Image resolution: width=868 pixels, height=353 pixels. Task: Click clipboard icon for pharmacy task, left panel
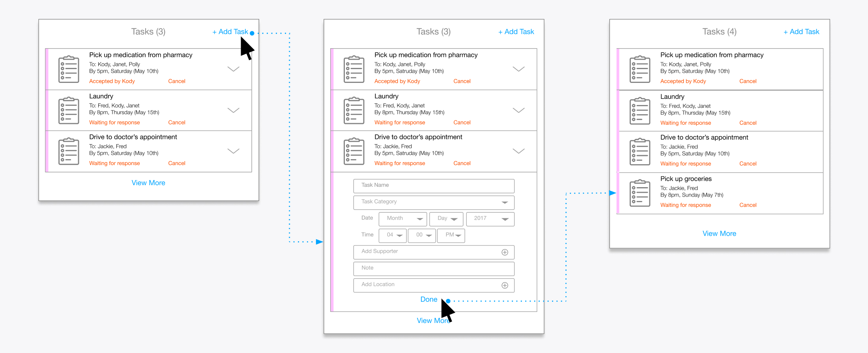tap(69, 69)
